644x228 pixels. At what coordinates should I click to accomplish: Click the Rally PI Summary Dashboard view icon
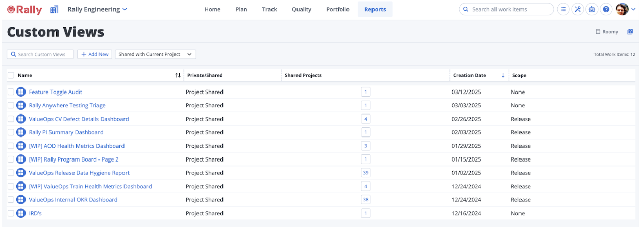pyautogui.click(x=21, y=132)
